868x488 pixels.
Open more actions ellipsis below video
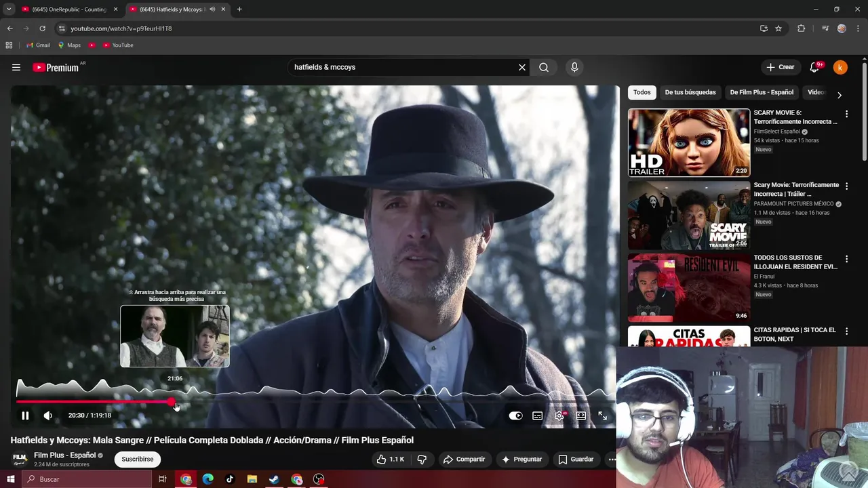(x=611, y=459)
